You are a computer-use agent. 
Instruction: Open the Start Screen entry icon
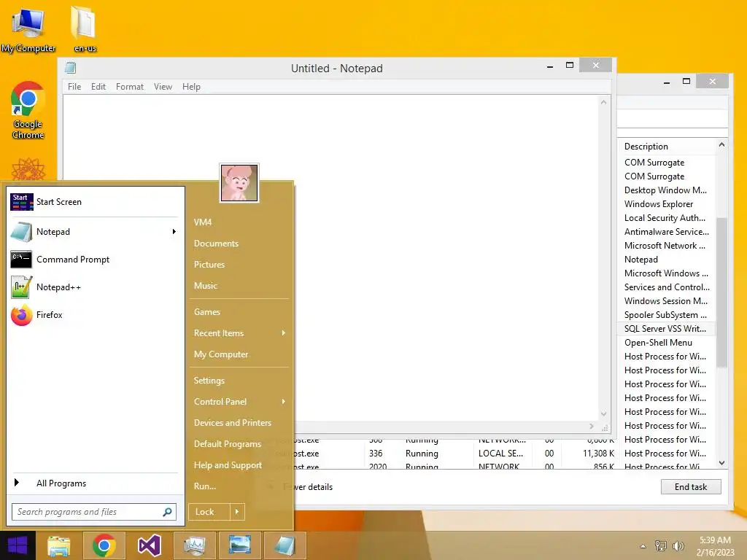coord(21,202)
